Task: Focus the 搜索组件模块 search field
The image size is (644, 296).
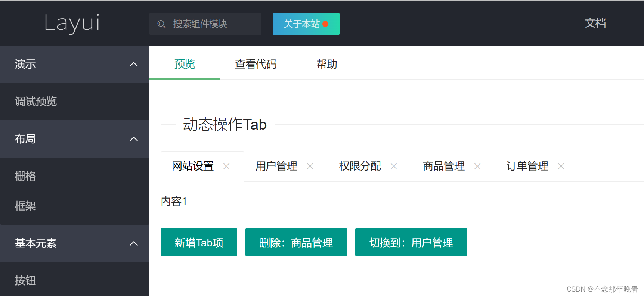Action: tap(205, 24)
